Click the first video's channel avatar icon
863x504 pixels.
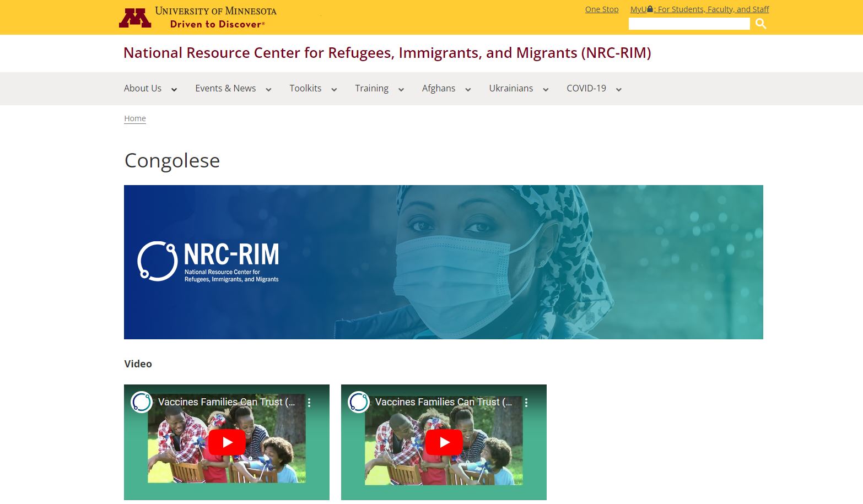[142, 402]
